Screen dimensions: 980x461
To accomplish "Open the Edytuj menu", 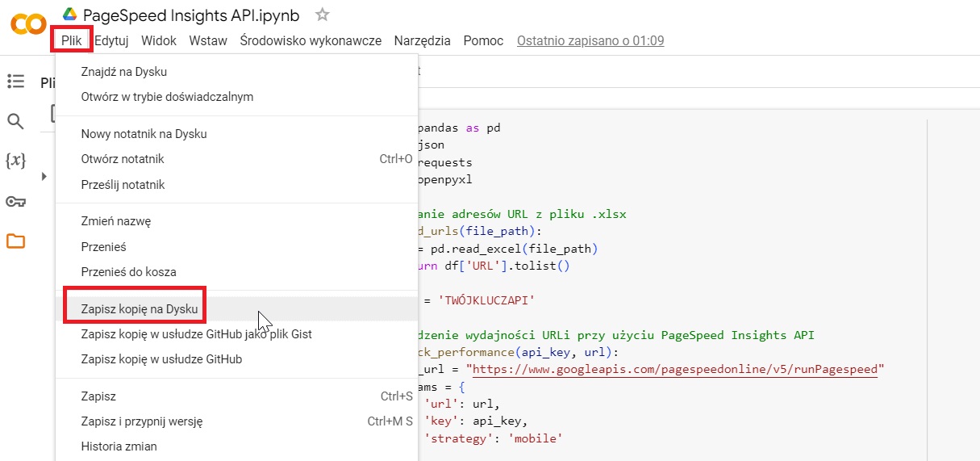I will coord(111,40).
